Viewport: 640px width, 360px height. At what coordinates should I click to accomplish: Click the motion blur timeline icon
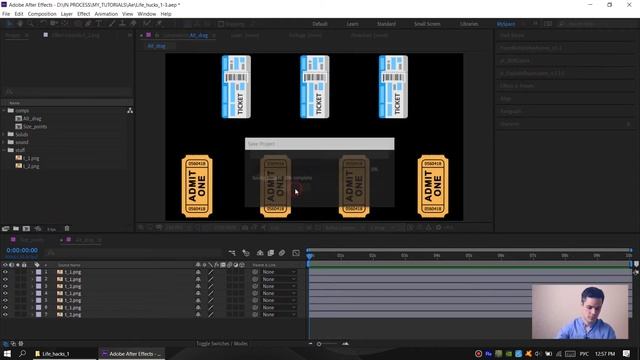point(282,253)
